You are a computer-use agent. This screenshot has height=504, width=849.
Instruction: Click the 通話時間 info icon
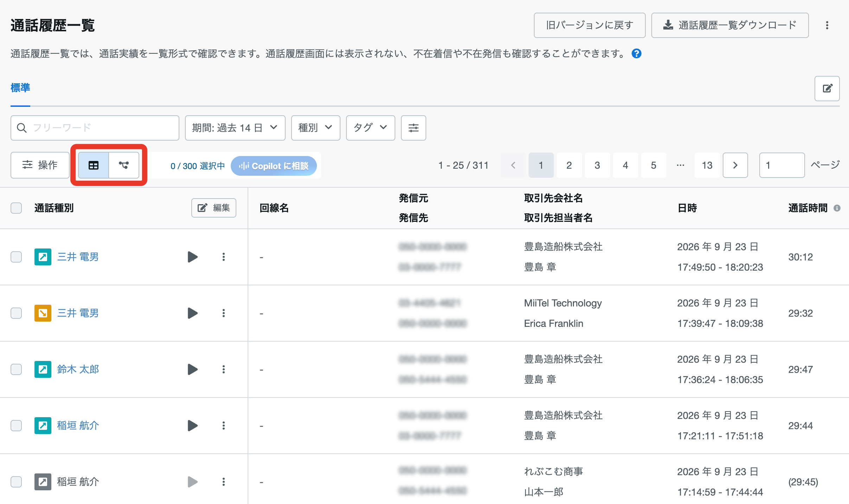pyautogui.click(x=837, y=208)
